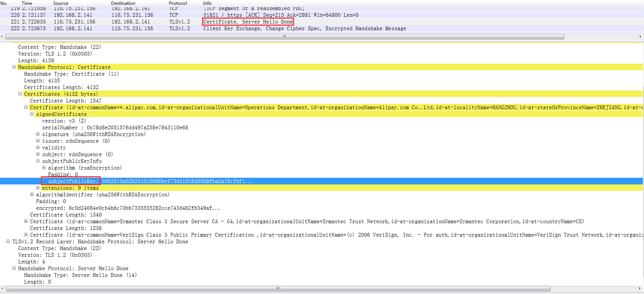Expand the VeriSign Class 3 certificate
The image size is (644, 294).
pos(26,235)
